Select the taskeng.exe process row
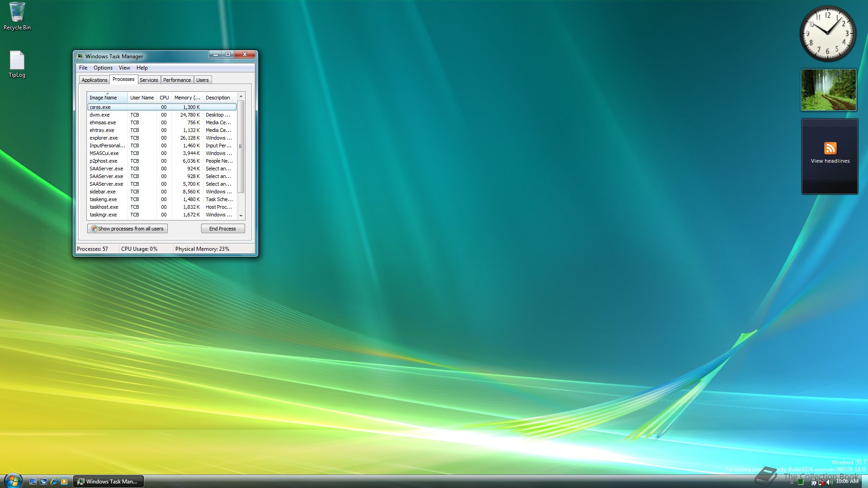 point(162,199)
